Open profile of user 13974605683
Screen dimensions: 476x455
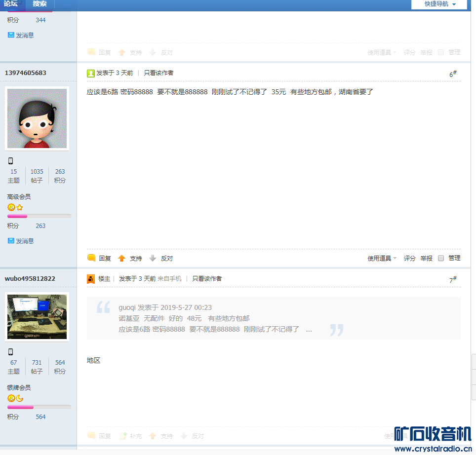click(26, 73)
